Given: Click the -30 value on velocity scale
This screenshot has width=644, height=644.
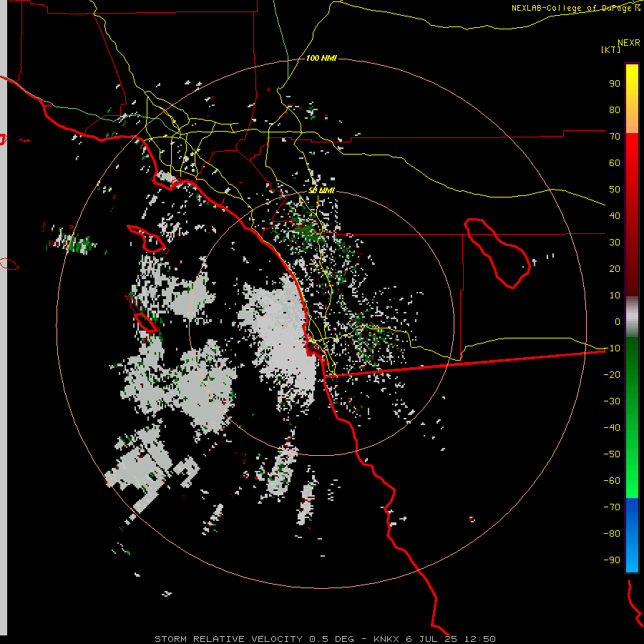Looking at the screenshot, I should click(x=612, y=401).
